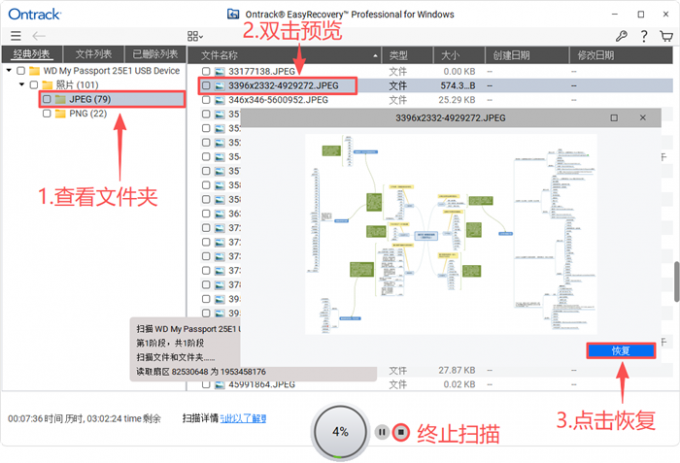The image size is (680, 463).
Task: Sort by the 修改日期 column header
Action: [x=621, y=55]
